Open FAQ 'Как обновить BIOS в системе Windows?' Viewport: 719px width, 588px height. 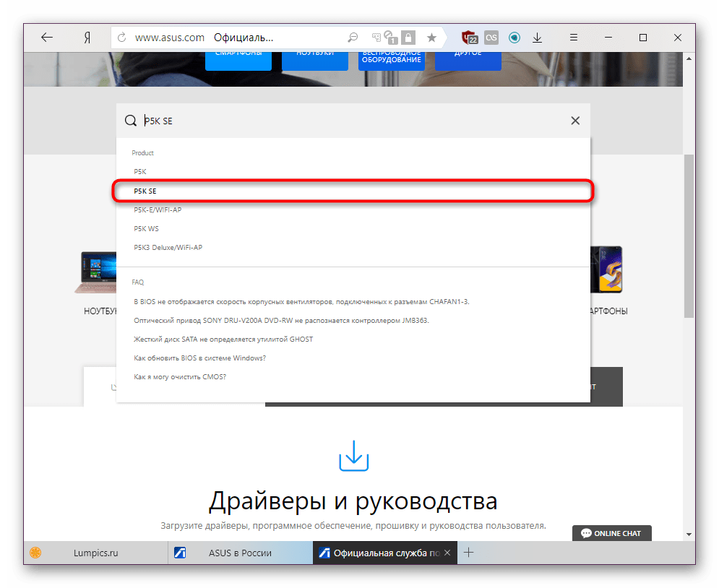[199, 358]
